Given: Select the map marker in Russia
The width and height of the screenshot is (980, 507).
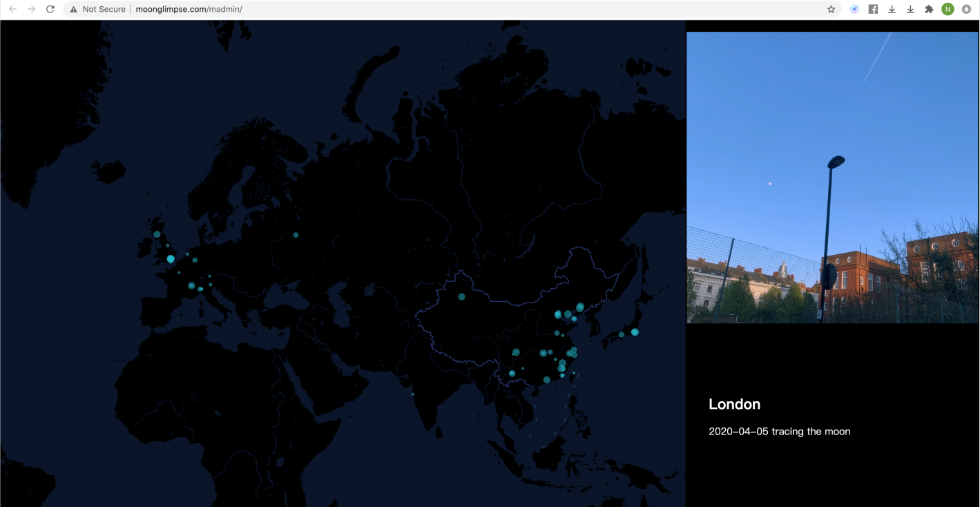Looking at the screenshot, I should point(296,235).
